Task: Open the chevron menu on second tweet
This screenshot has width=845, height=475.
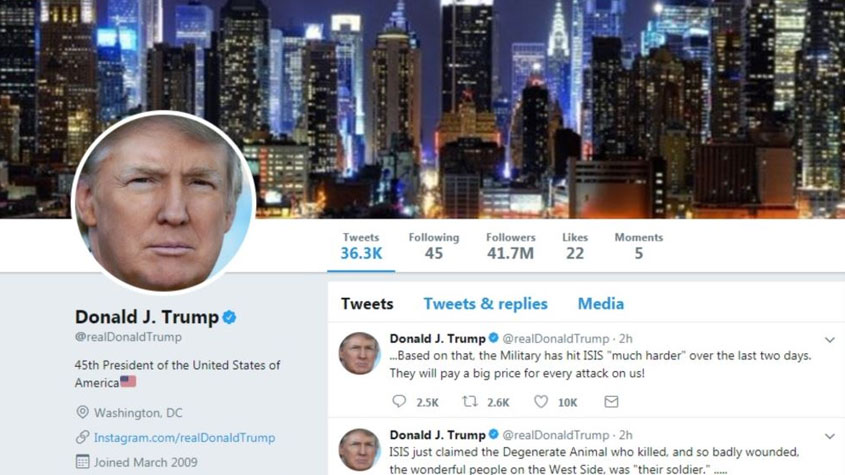Action: click(x=830, y=436)
